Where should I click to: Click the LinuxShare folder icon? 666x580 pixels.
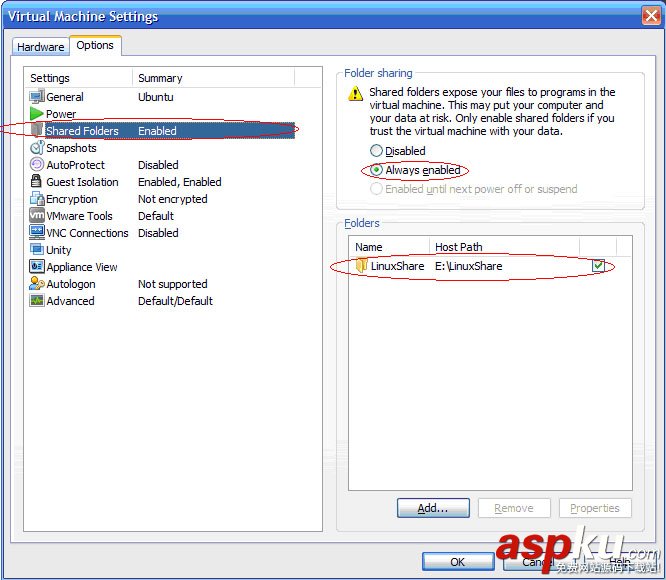point(361,265)
